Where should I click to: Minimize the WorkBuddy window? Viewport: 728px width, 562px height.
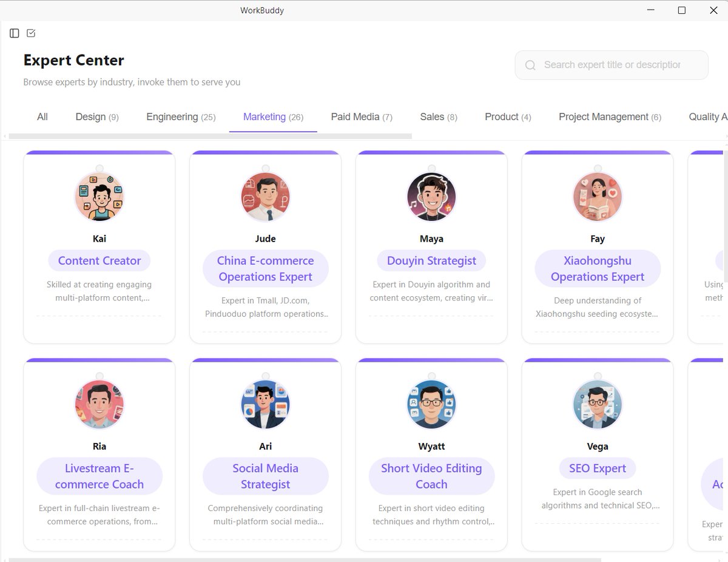(x=650, y=10)
